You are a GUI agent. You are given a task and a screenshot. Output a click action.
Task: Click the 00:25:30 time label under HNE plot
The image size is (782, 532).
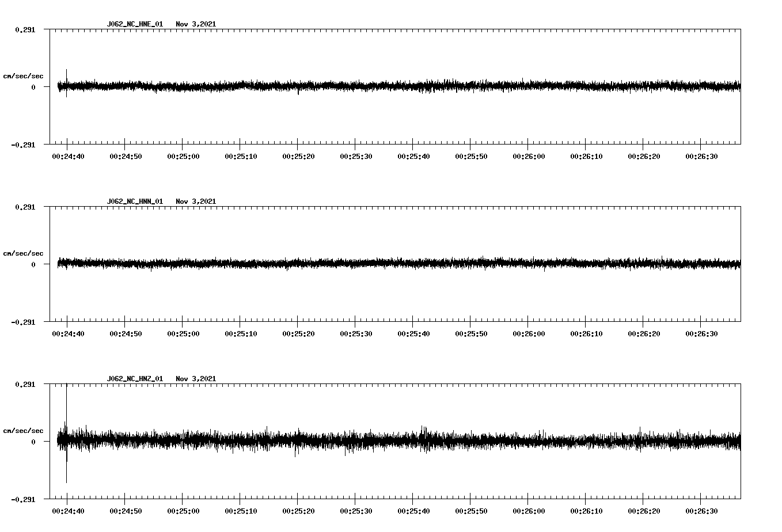356,157
